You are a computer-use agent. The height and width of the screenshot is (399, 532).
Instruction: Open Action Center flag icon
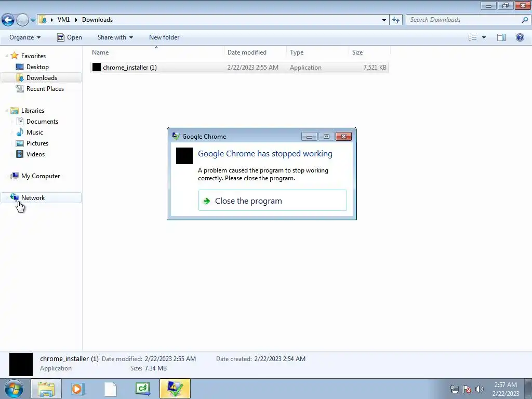(467, 389)
